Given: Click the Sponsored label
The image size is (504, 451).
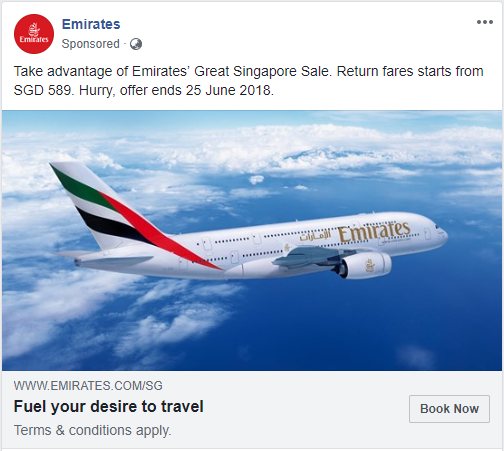Looking at the screenshot, I should [91, 44].
